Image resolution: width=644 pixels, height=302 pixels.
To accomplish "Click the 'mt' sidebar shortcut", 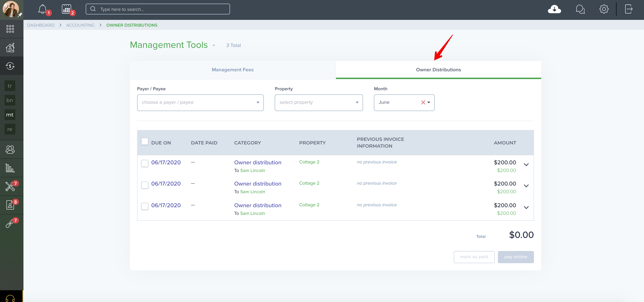I will tap(10, 115).
